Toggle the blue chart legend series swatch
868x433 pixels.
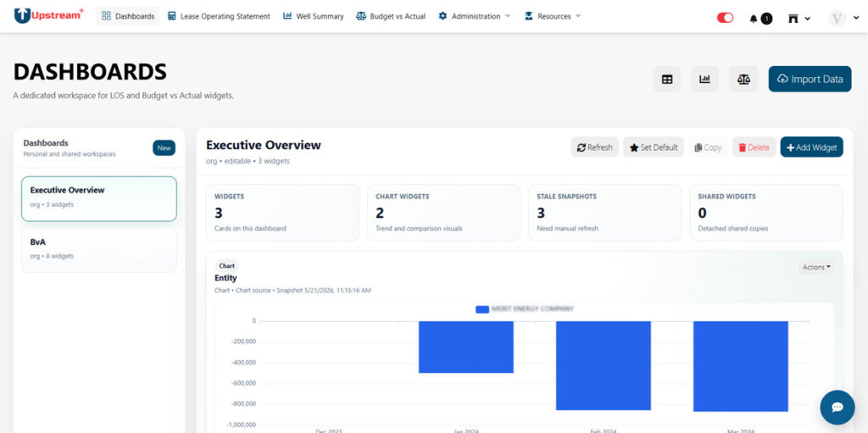click(482, 309)
